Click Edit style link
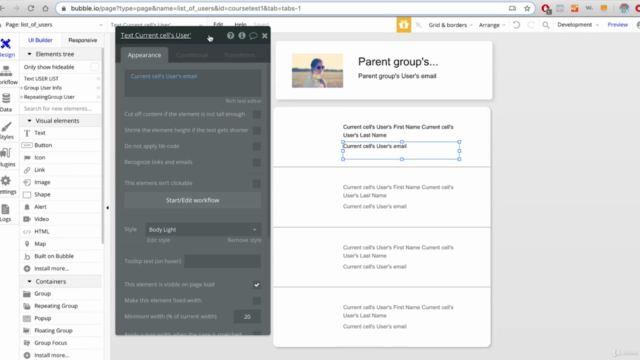 pyautogui.click(x=158, y=240)
